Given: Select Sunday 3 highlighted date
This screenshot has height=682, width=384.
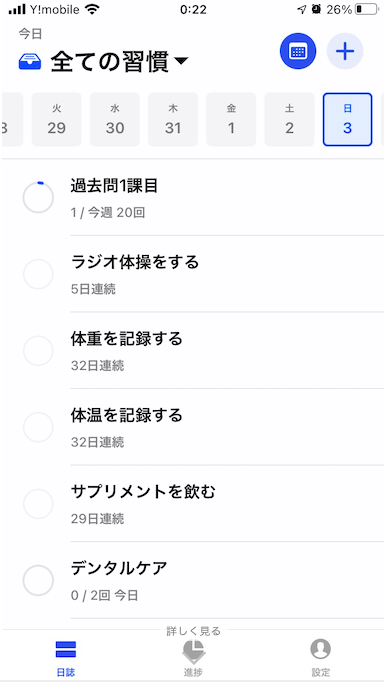Looking at the screenshot, I should tap(347, 120).
